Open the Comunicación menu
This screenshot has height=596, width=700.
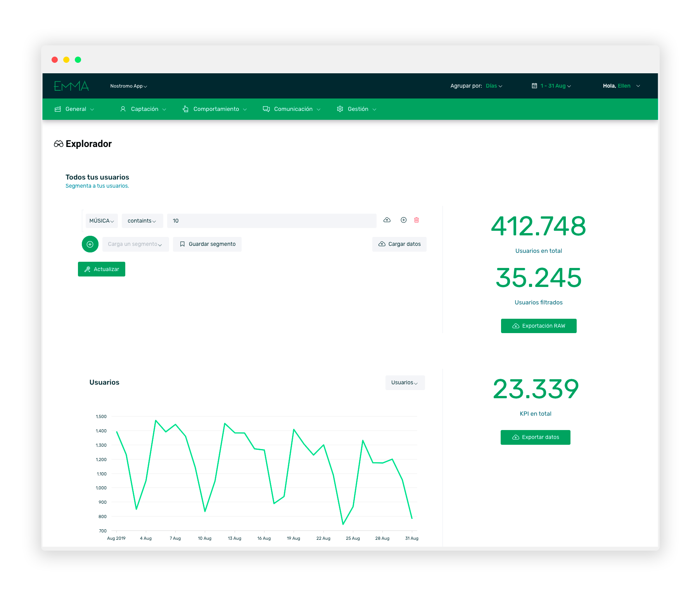tap(292, 109)
